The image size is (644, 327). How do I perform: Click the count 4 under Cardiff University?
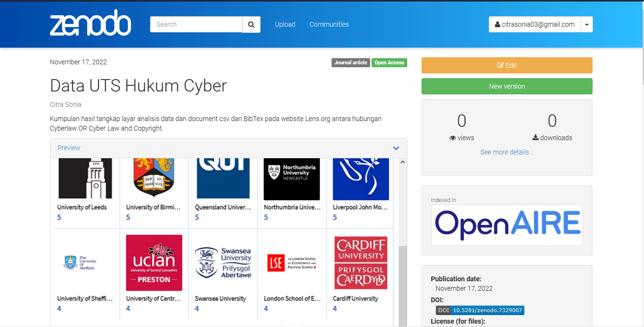[x=335, y=308]
